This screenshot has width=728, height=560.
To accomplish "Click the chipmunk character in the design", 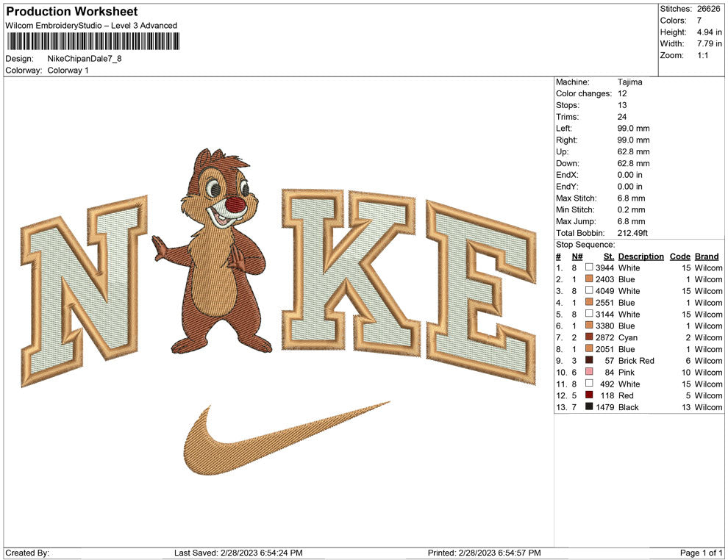I will (213, 251).
